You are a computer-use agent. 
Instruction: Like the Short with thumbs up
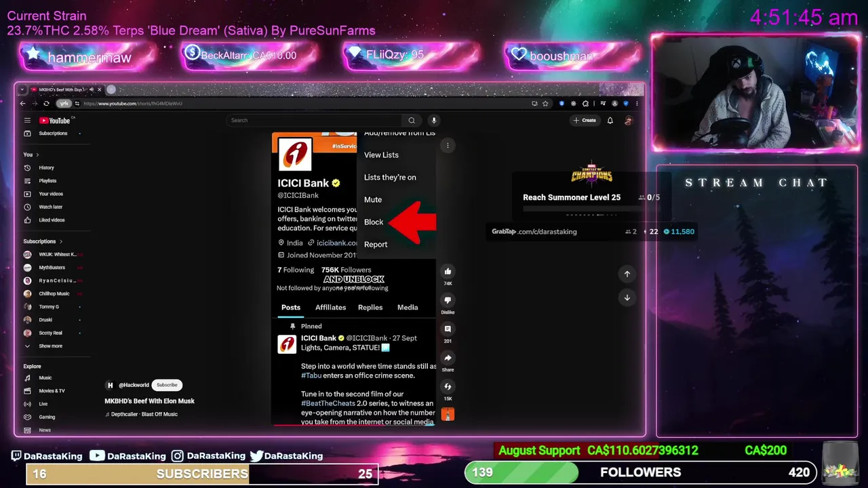coord(448,272)
